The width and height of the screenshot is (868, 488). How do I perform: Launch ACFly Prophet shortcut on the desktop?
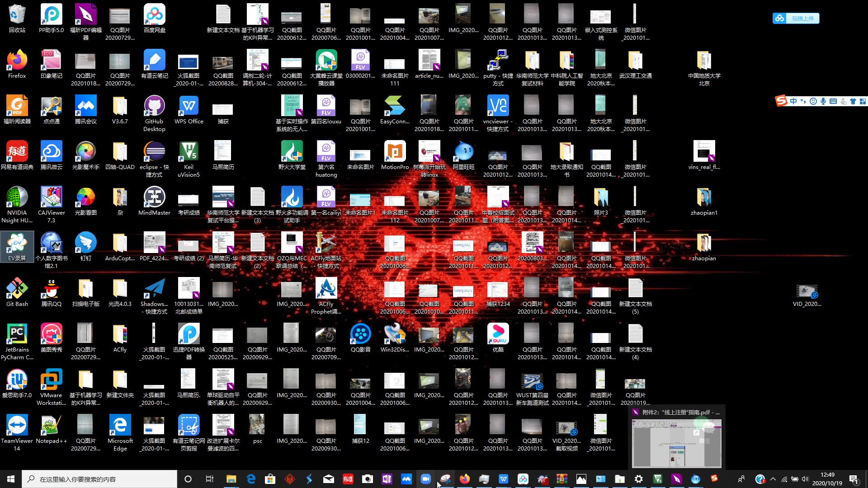[x=326, y=296]
